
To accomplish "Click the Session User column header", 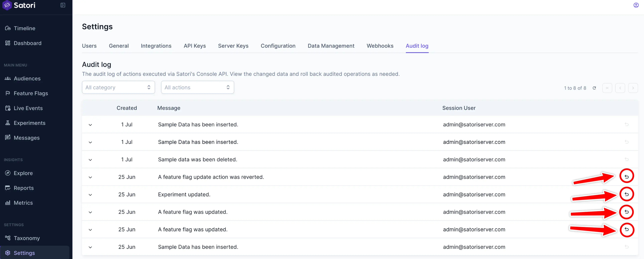I will coord(459,108).
